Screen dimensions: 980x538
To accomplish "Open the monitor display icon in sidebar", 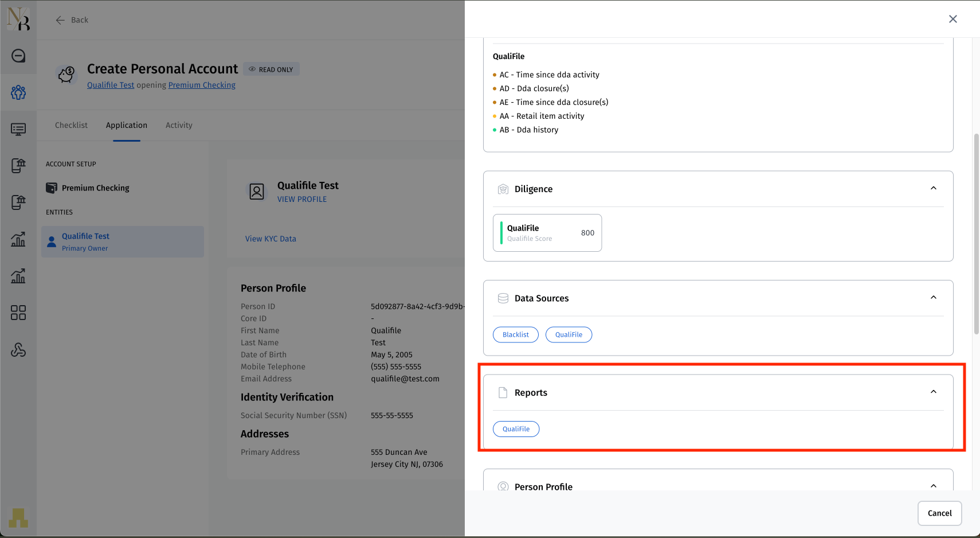I will (18, 129).
